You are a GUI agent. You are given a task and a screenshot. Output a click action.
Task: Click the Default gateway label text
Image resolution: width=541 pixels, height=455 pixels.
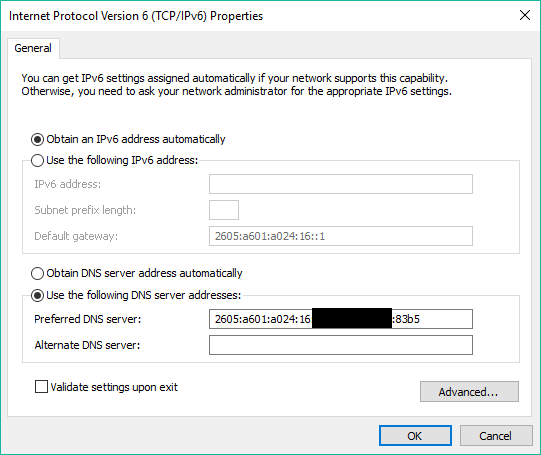(76, 236)
